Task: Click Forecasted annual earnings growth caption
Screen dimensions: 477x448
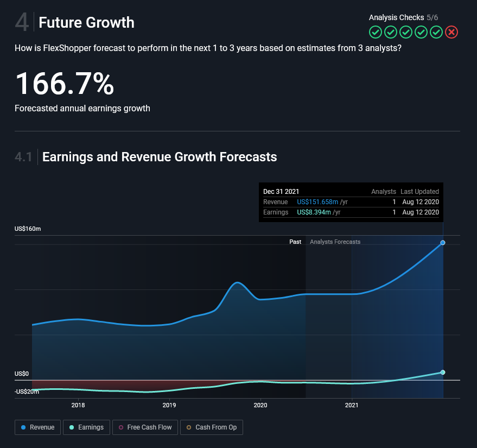Action: (x=82, y=109)
